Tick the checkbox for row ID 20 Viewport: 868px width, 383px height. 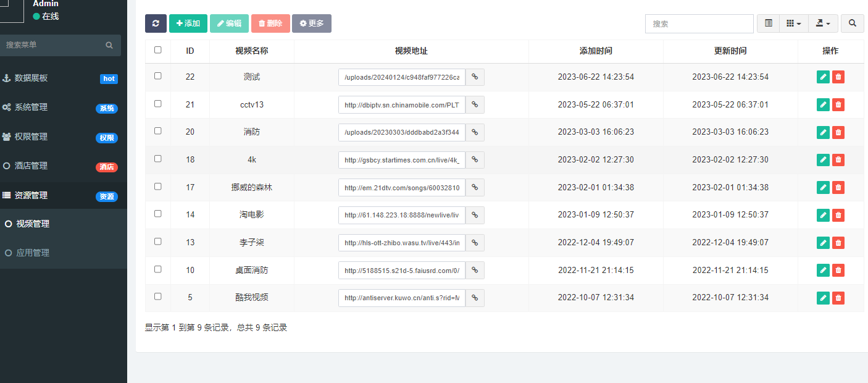tap(158, 131)
